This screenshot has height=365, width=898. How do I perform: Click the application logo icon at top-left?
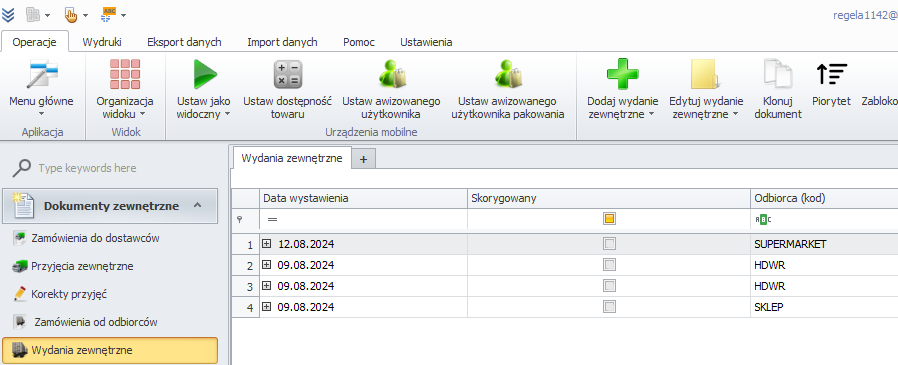pyautogui.click(x=8, y=14)
